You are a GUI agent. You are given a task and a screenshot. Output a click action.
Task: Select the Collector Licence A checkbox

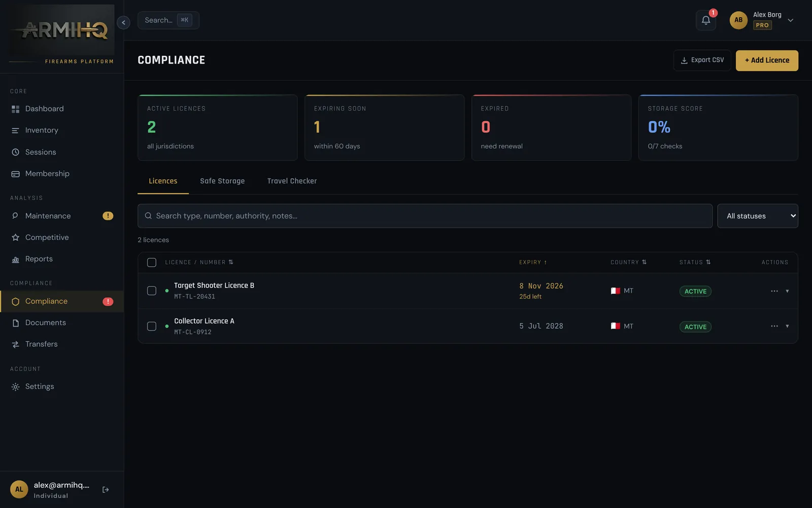pos(152,326)
